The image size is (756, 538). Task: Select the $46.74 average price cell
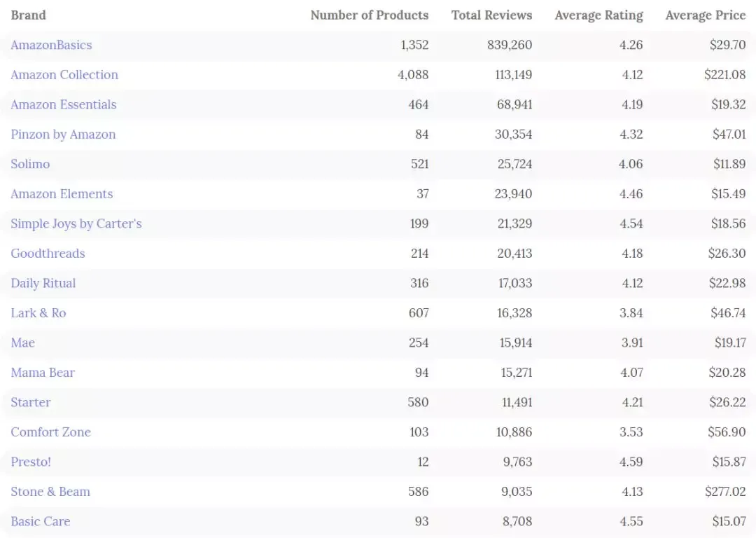pyautogui.click(x=728, y=313)
